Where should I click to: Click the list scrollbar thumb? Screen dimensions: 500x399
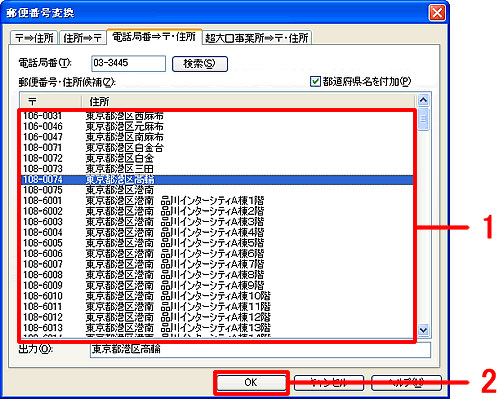point(423,119)
